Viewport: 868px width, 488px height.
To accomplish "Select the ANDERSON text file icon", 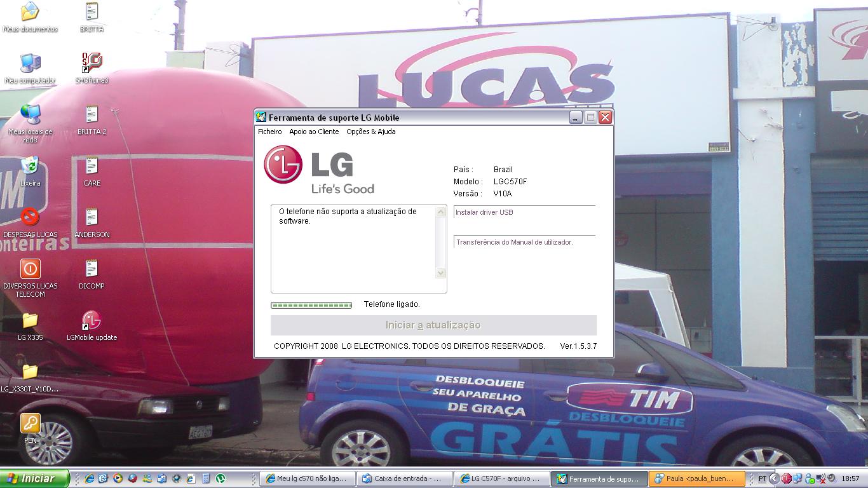I will pyautogui.click(x=92, y=223).
